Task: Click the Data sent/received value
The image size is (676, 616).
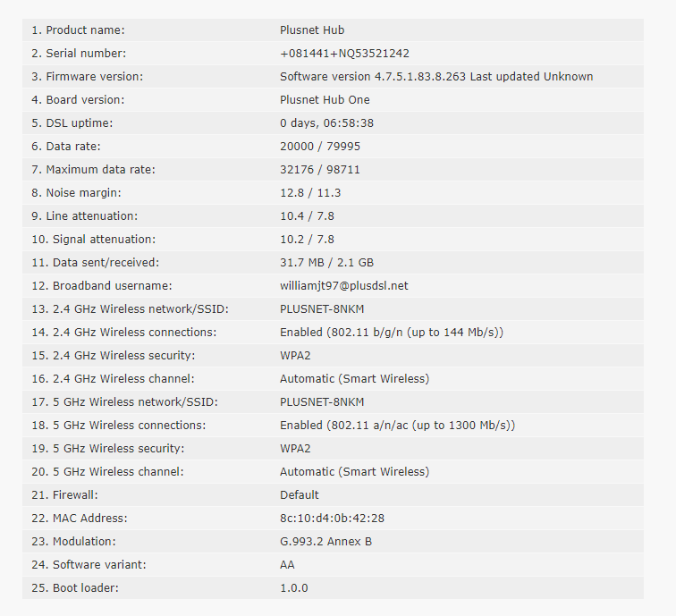Action: click(x=326, y=263)
